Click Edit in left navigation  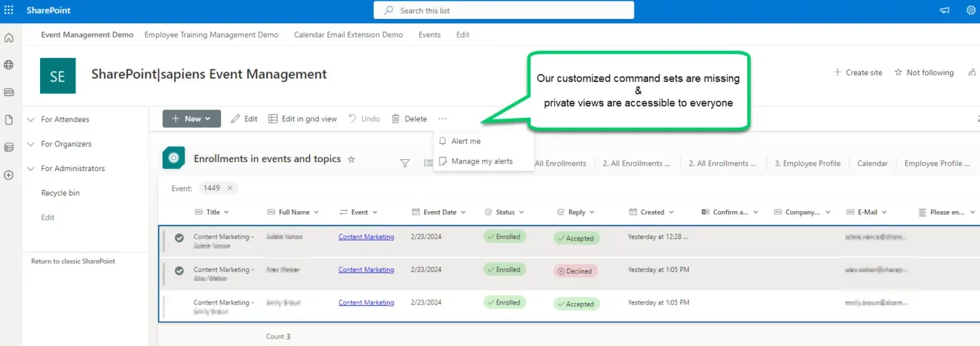pyautogui.click(x=48, y=217)
